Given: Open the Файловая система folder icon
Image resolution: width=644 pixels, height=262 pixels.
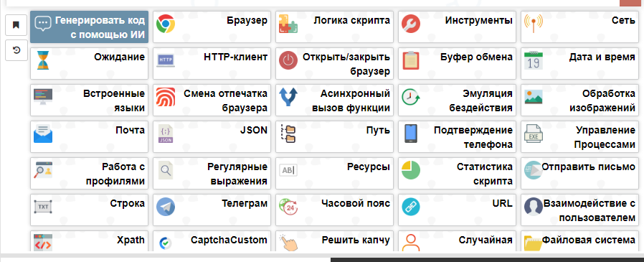Looking at the screenshot, I should pos(534,243).
